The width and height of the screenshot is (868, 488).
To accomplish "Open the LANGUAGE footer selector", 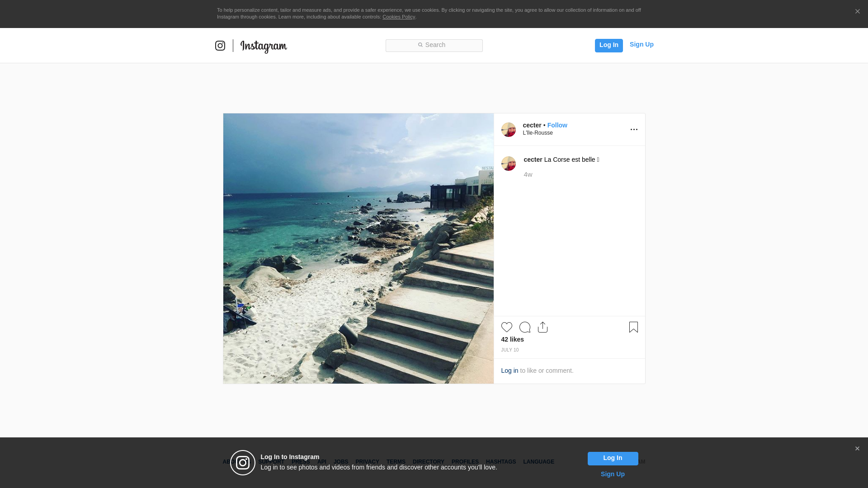I will [x=539, y=462].
